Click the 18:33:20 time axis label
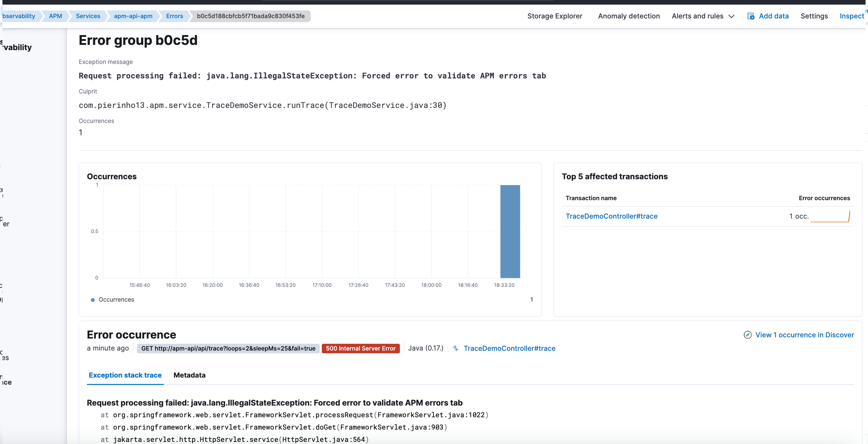The height and width of the screenshot is (444, 868). click(x=504, y=285)
